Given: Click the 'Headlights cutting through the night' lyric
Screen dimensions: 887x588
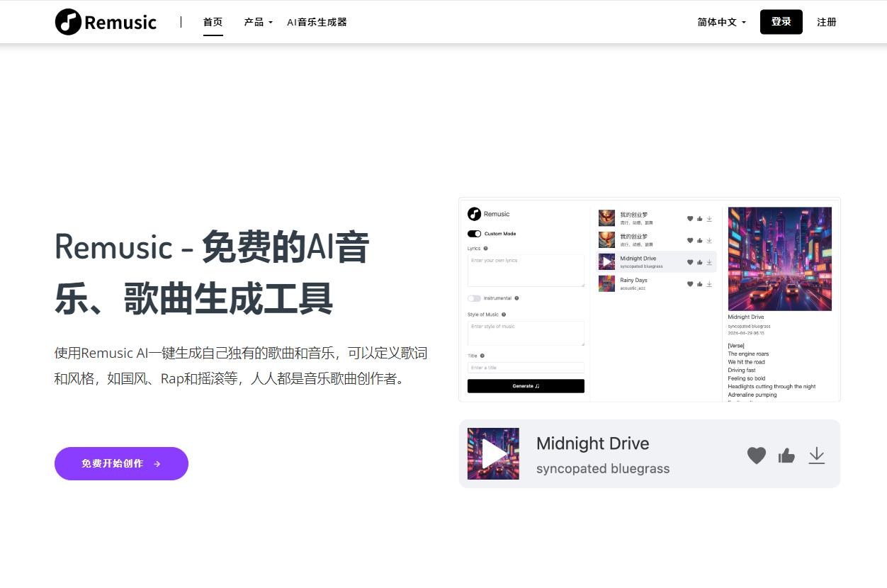Looking at the screenshot, I should point(772,386).
